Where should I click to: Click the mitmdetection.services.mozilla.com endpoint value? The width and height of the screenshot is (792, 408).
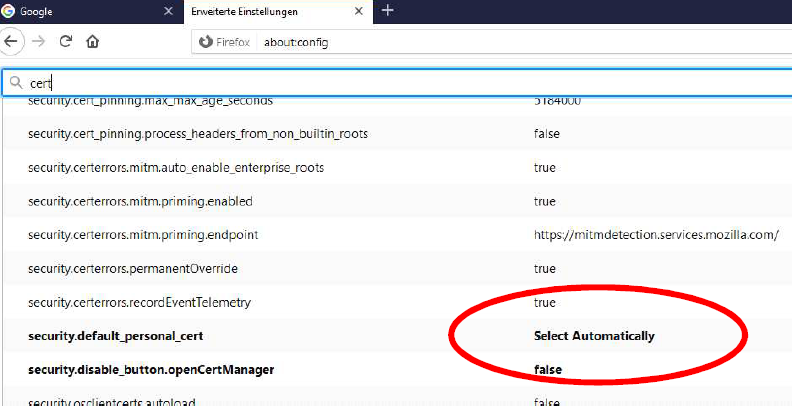coord(655,235)
